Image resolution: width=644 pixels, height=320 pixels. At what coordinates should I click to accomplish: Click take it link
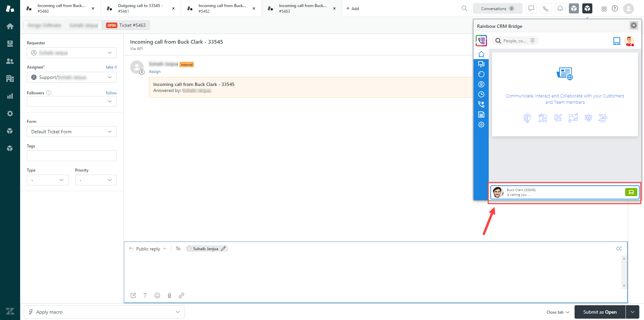pyautogui.click(x=111, y=67)
